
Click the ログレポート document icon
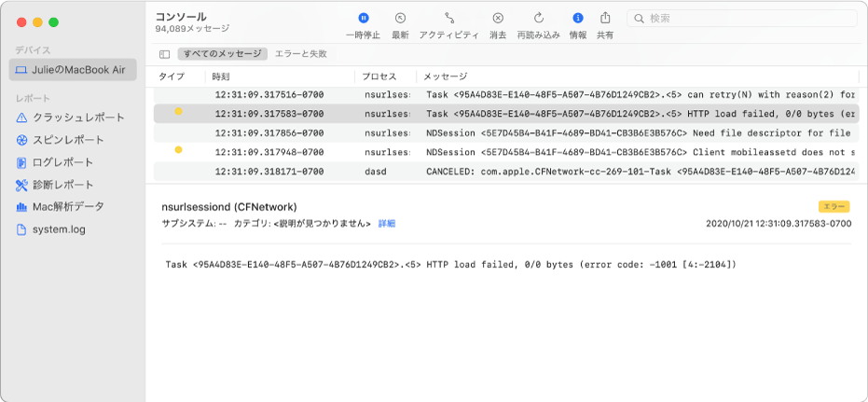click(x=21, y=162)
